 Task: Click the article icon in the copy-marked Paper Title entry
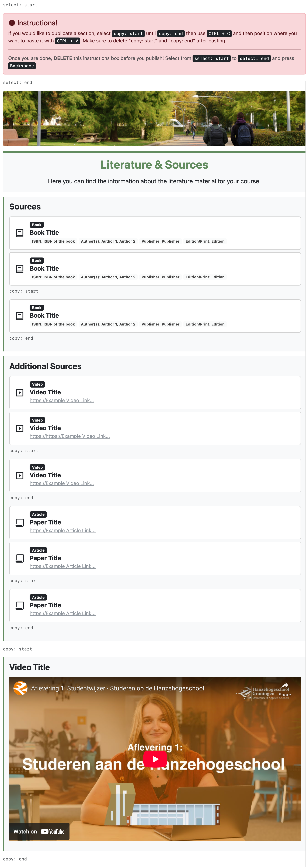click(20, 605)
